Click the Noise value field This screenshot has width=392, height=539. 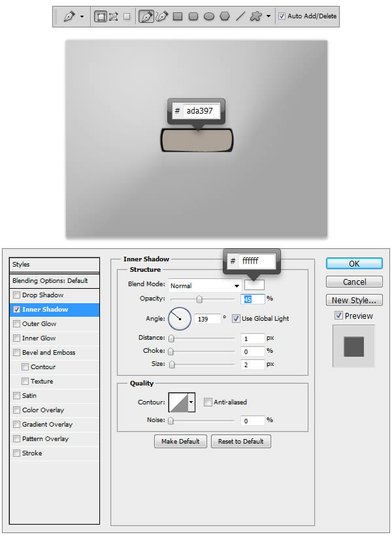pos(253,421)
